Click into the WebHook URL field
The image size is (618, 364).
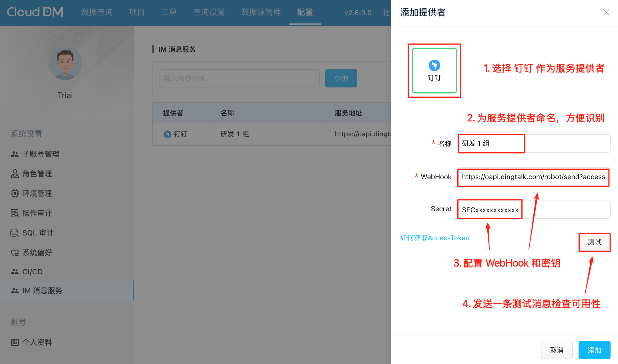click(533, 177)
